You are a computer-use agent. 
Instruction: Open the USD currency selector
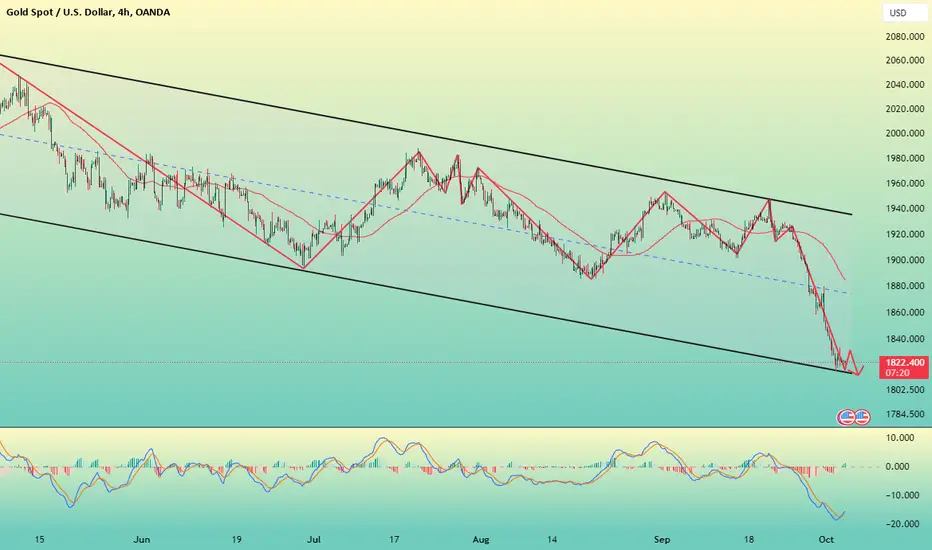click(905, 12)
